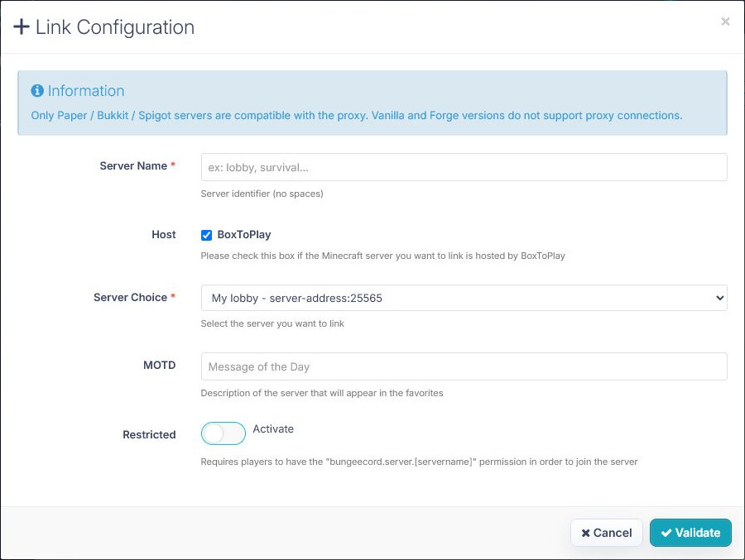745x560 pixels.
Task: Click 'Server identifier (no spaces)' hint
Action: click(x=262, y=194)
